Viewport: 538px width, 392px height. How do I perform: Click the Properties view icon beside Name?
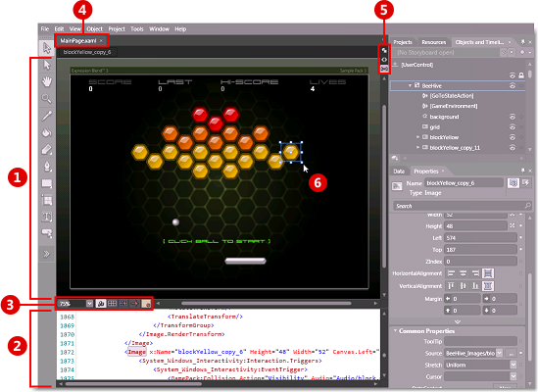pyautogui.click(x=514, y=183)
